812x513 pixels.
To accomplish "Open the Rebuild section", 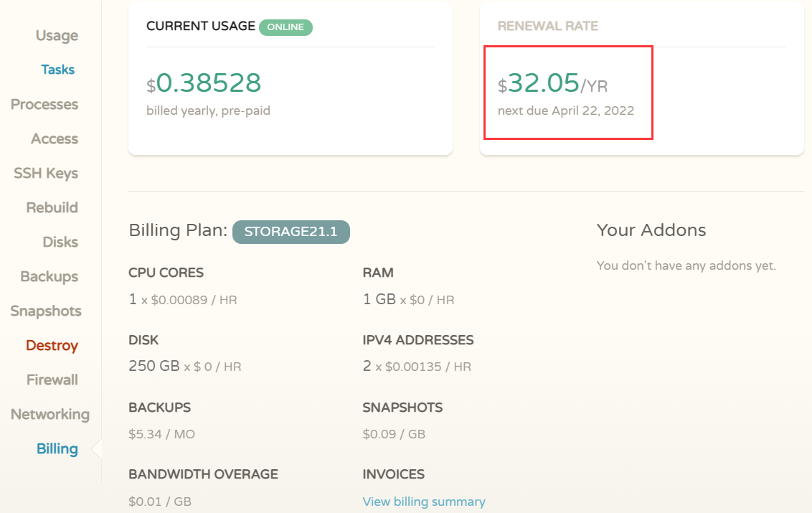I will pos(52,207).
